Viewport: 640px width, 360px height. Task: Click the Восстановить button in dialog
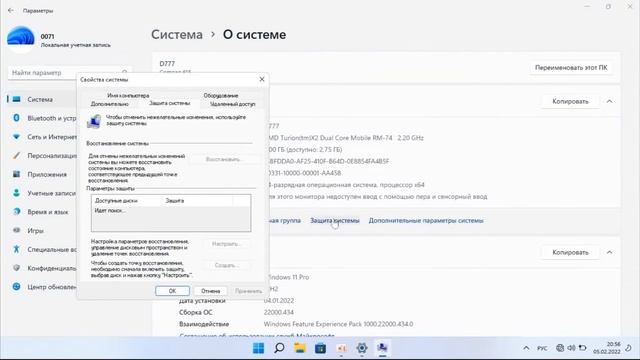(223, 159)
